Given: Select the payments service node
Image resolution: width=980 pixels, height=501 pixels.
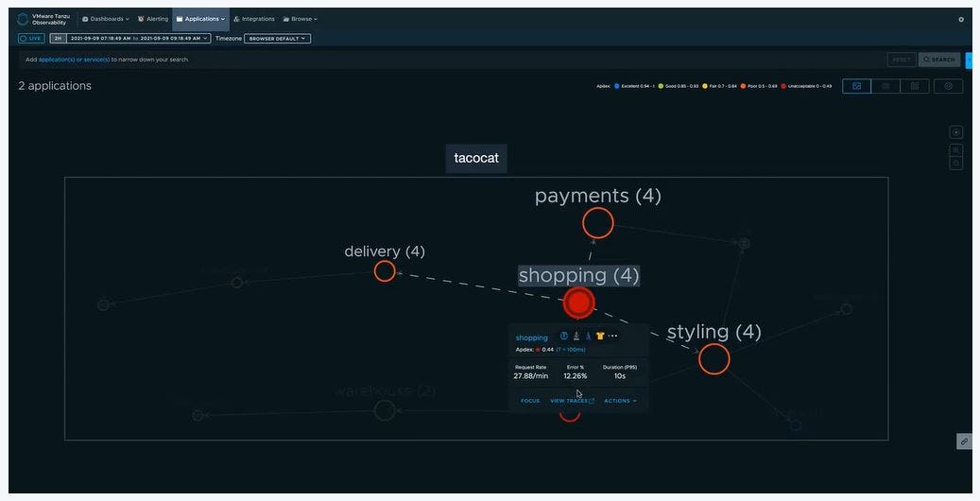Looking at the screenshot, I should tap(598, 223).
